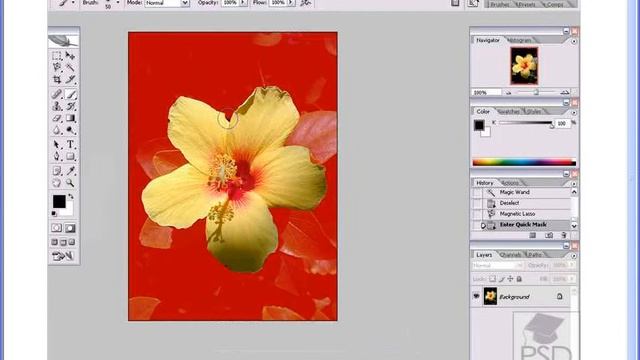Switch to the Channels tab
640x360 pixels.
coord(510,255)
